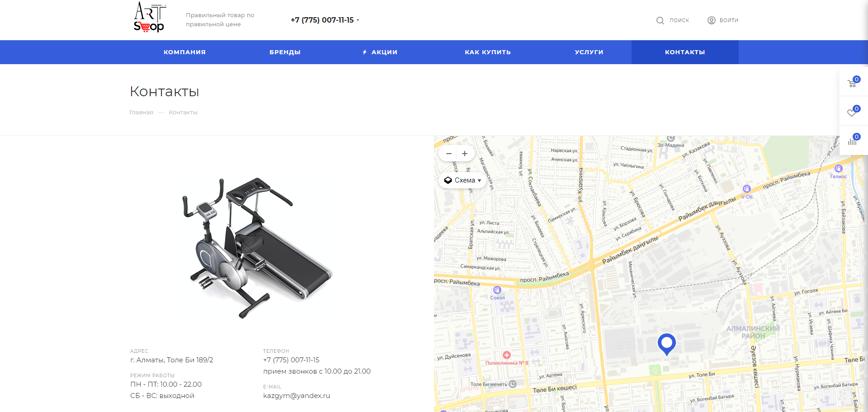Click the Правильный товар по правильной цене slogan
The height and width of the screenshot is (412, 868).
click(220, 20)
